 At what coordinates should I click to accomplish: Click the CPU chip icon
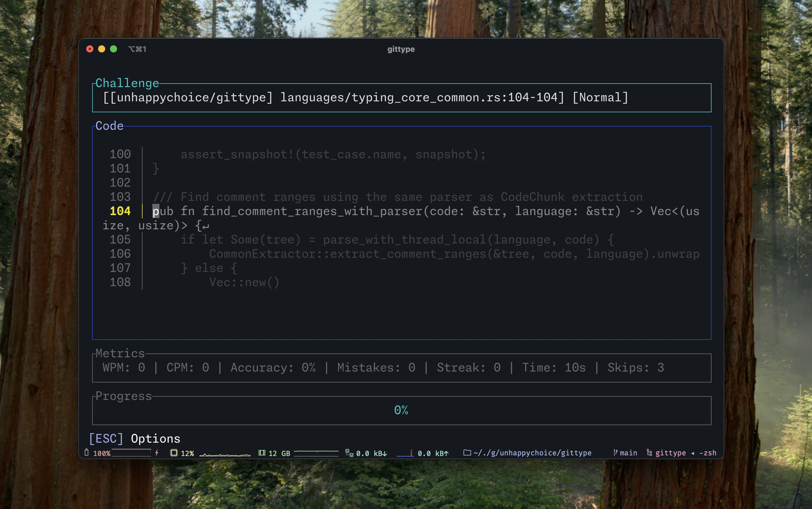[174, 453]
